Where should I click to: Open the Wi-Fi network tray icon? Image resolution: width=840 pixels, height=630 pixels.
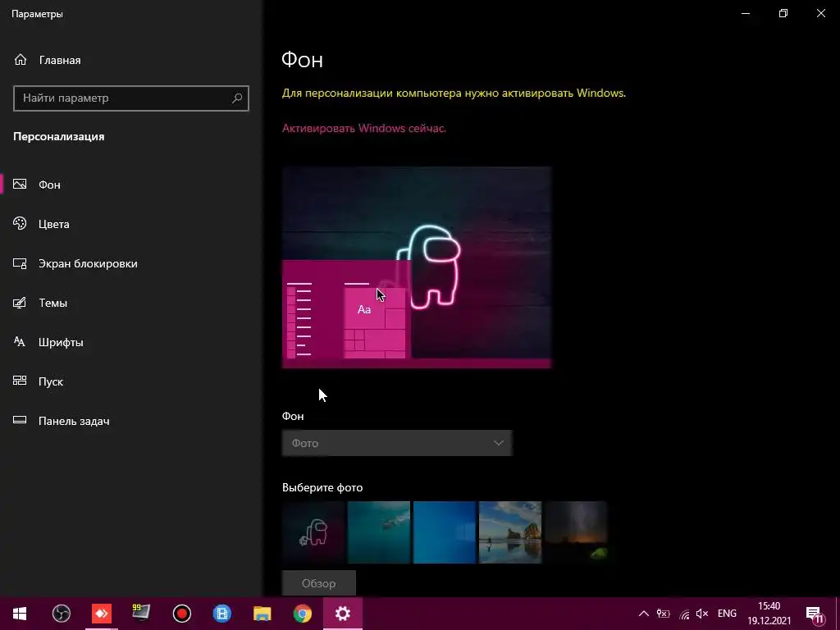684,614
